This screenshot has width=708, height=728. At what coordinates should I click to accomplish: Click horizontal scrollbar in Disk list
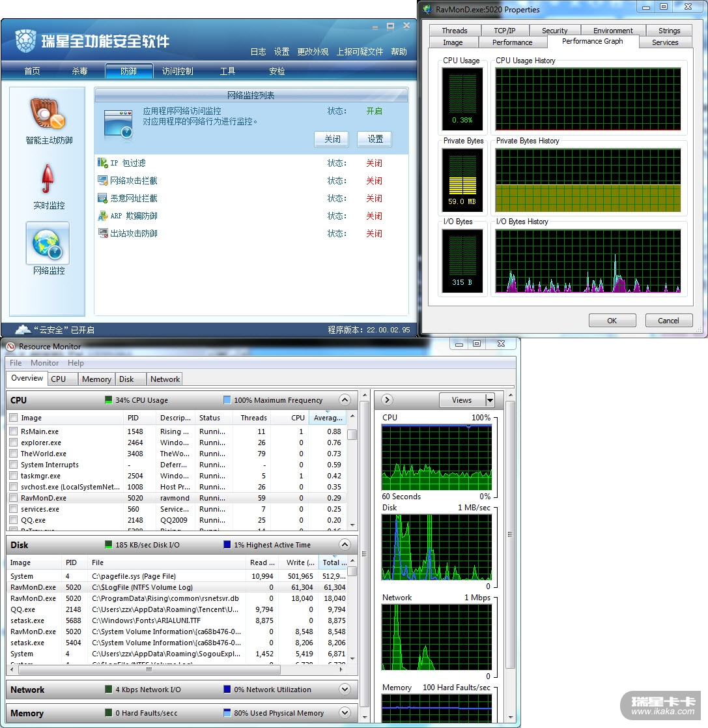click(149, 669)
